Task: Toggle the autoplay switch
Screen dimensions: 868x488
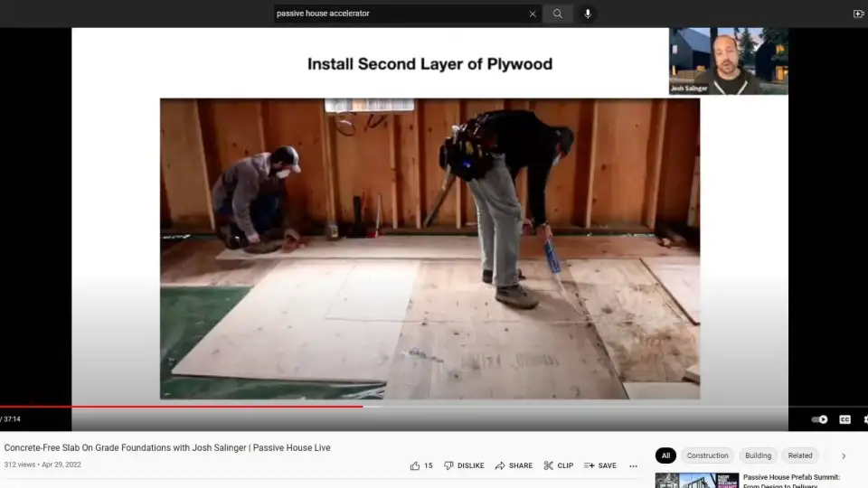Action: point(819,419)
